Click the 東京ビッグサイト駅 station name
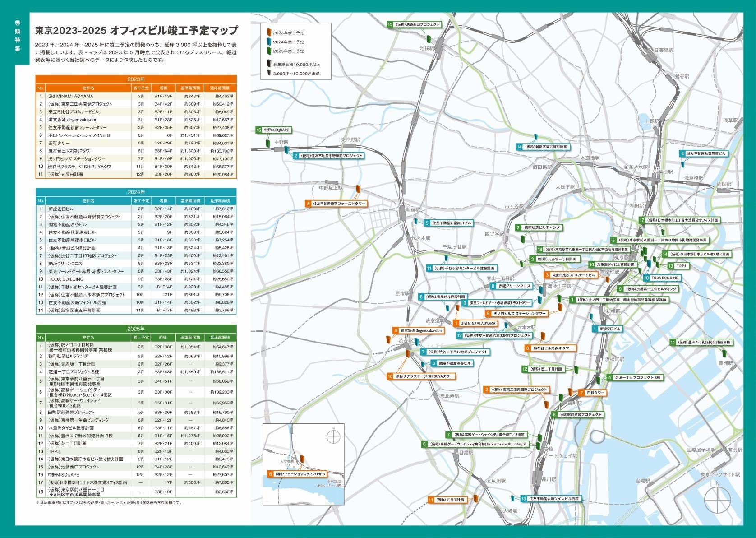The image size is (756, 538). (x=720, y=475)
